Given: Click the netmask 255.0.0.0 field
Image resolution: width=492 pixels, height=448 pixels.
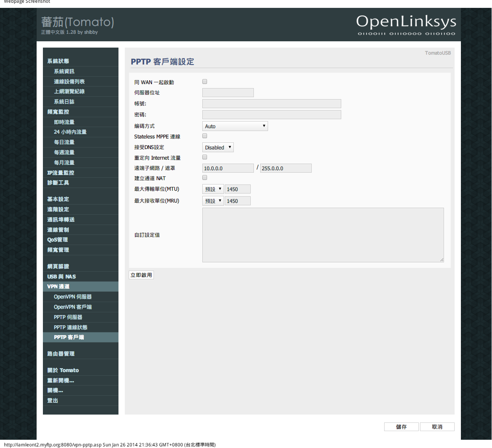Looking at the screenshot, I should tap(286, 168).
